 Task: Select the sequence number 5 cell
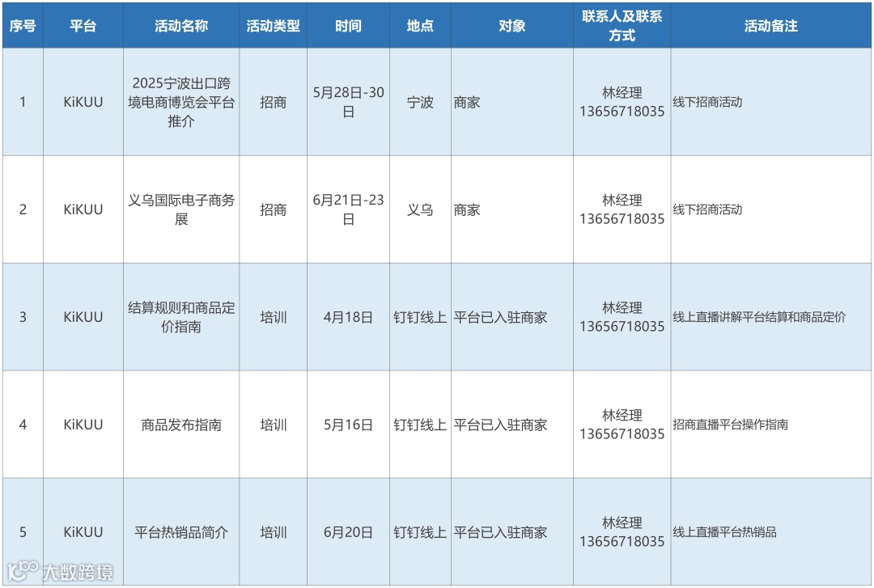pos(23,532)
